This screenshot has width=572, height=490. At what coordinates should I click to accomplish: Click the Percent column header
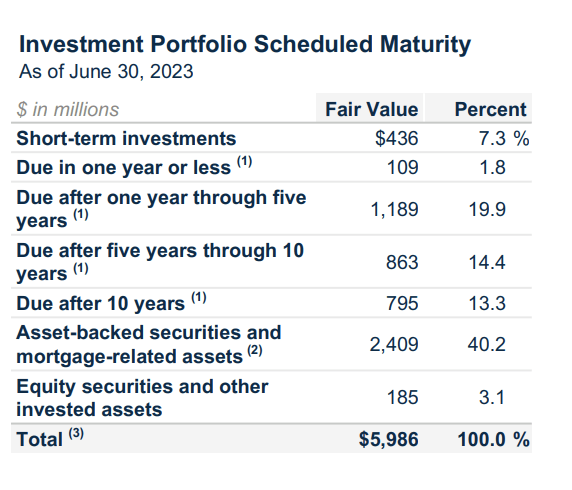[x=490, y=109]
